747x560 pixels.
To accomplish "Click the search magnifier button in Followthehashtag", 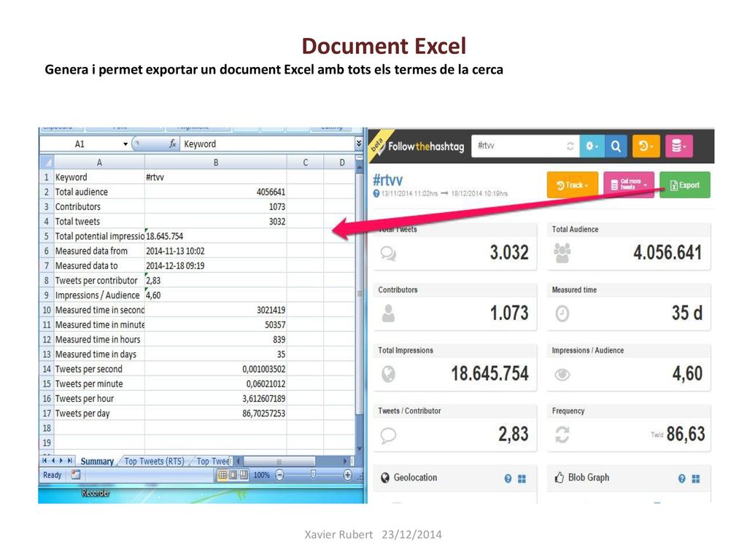I will coord(616,146).
